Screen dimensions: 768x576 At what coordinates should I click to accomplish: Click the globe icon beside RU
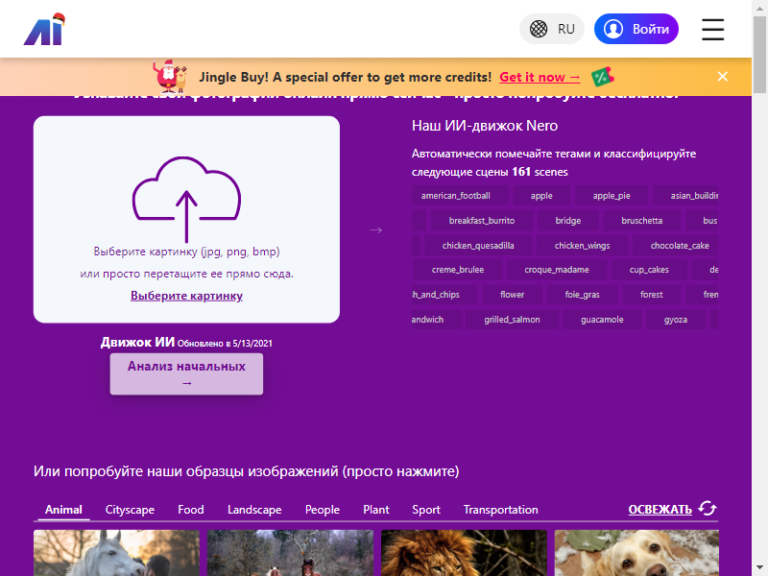[538, 29]
